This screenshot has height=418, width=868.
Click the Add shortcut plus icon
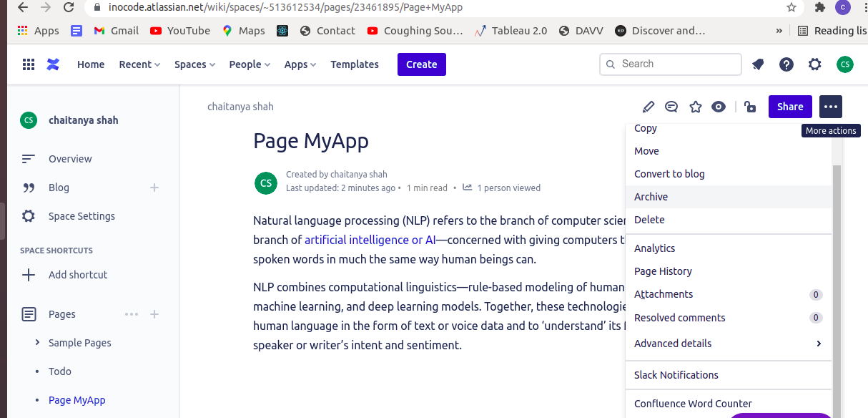pyautogui.click(x=29, y=275)
